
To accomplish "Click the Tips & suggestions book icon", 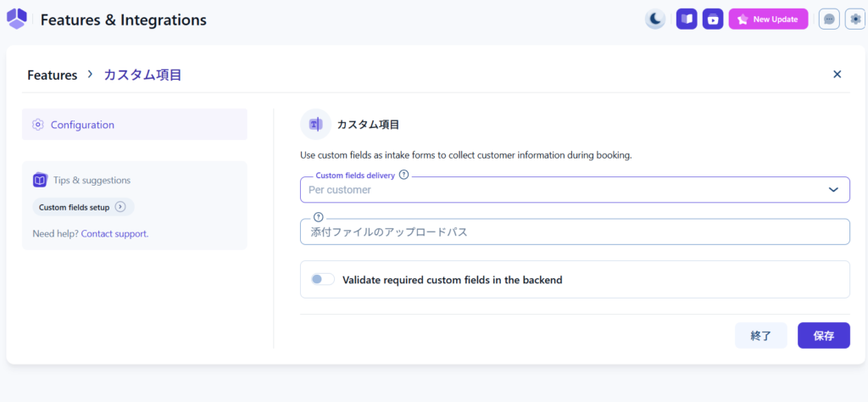I will (x=40, y=180).
